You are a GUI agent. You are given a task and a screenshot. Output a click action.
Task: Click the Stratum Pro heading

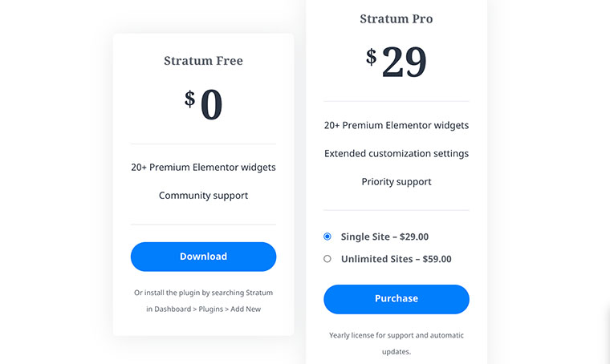tap(396, 19)
